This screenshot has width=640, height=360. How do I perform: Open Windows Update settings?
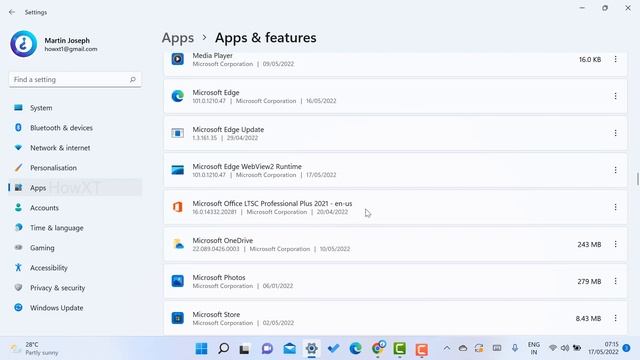pyautogui.click(x=75, y=308)
